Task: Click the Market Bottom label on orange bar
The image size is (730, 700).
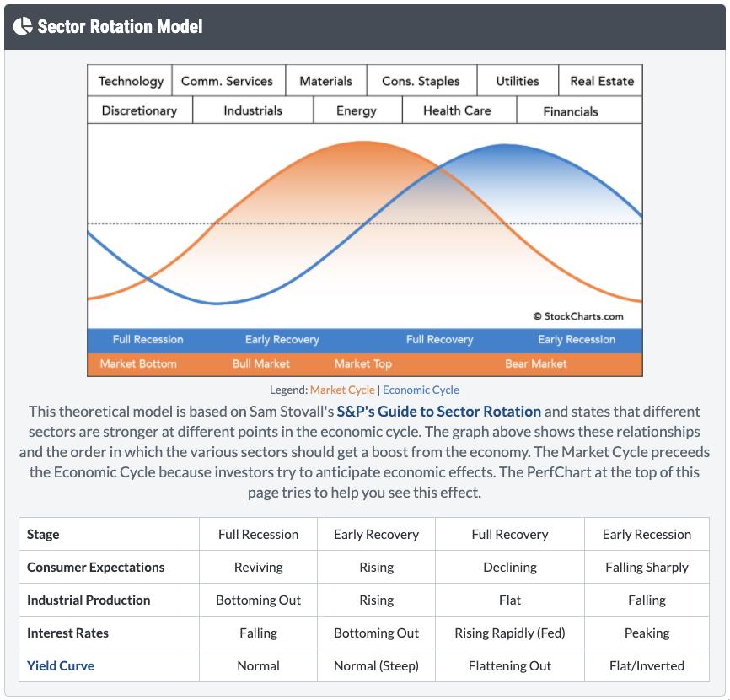Action: 138,364
